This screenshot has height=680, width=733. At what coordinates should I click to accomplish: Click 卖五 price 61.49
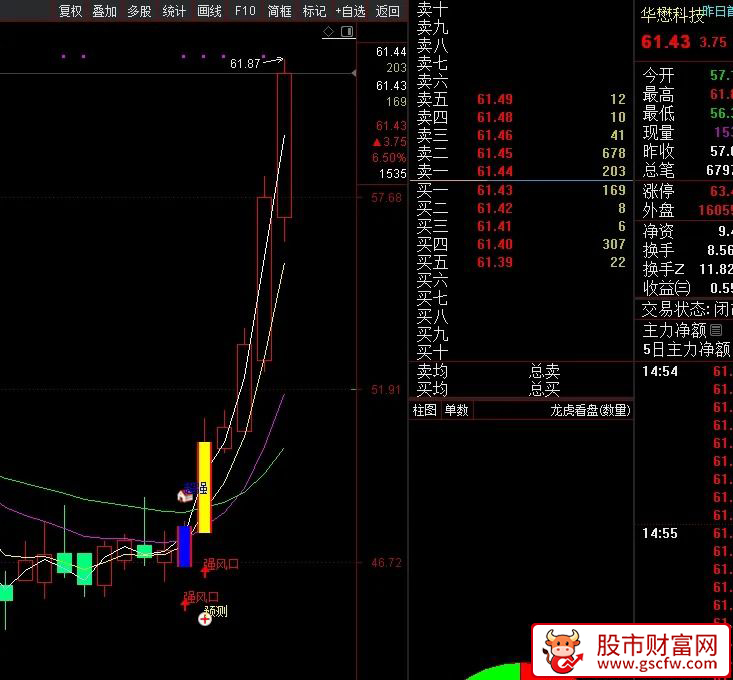click(495, 100)
